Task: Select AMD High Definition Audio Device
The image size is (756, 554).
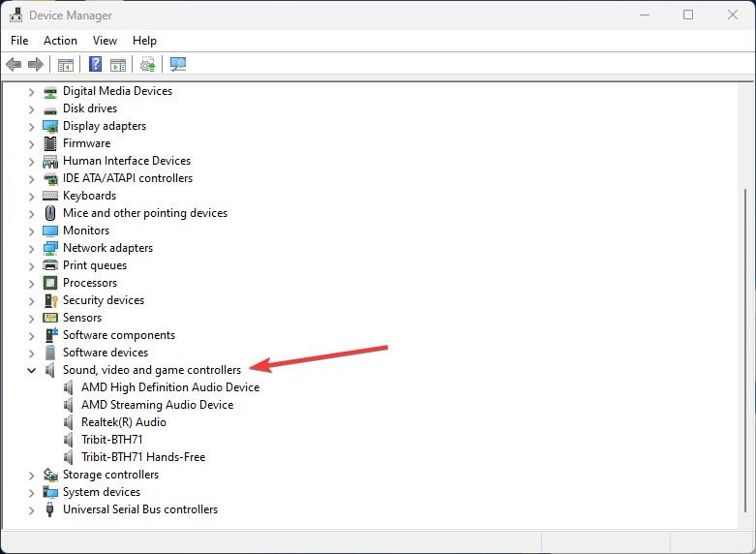Action: click(170, 387)
